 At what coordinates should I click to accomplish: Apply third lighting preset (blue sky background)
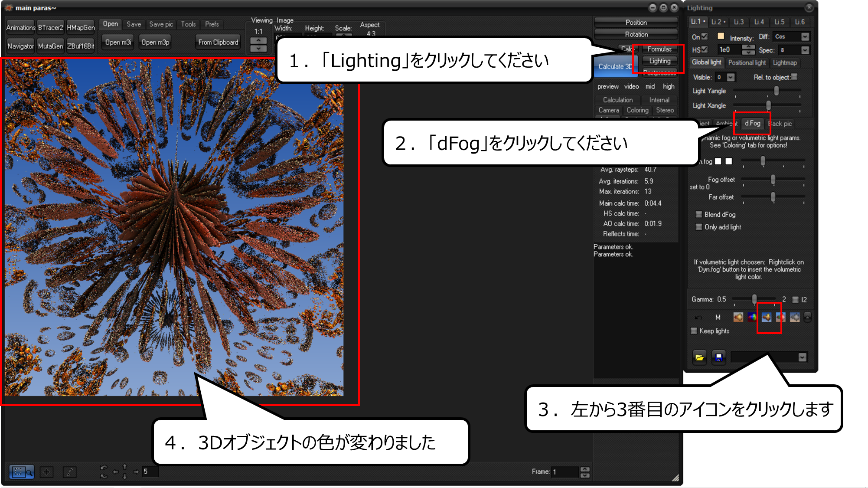pyautogui.click(x=767, y=318)
